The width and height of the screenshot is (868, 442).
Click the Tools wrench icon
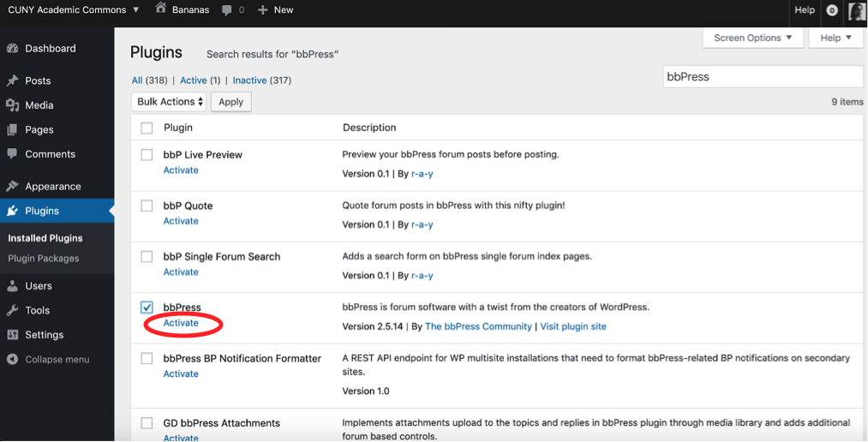pyautogui.click(x=12, y=310)
